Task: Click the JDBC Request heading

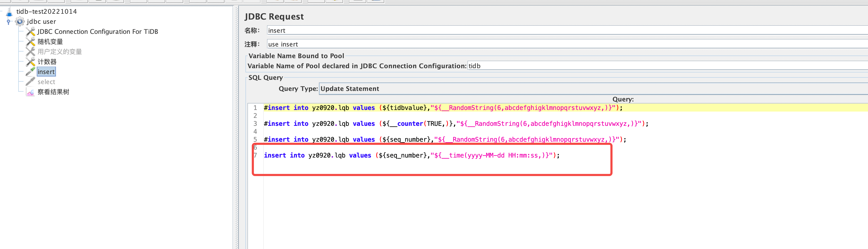Action: pos(274,16)
